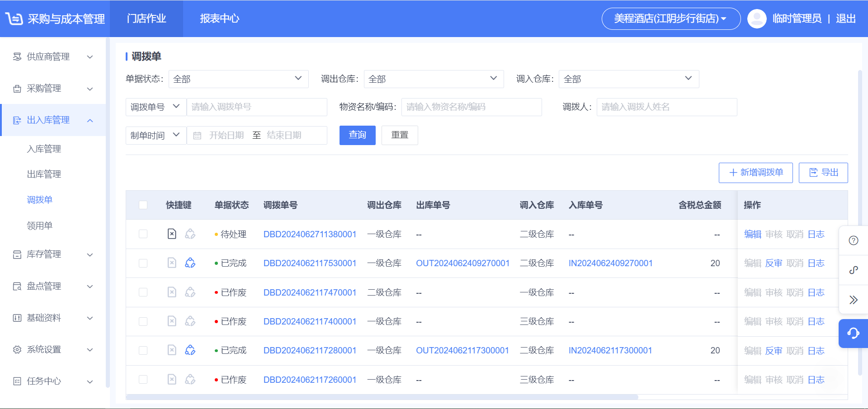The image size is (868, 409).
Task: Open the 调出仓库 dropdown
Action: [434, 79]
